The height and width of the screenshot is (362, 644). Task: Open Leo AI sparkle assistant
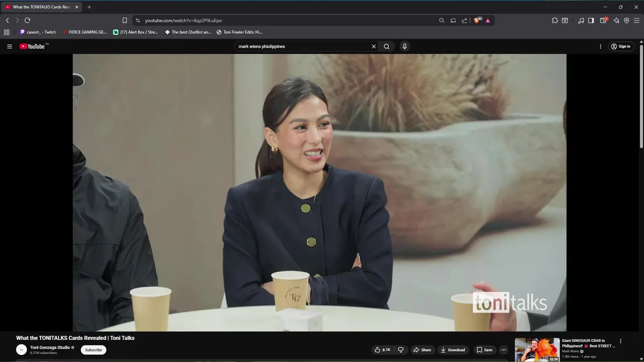point(616,20)
